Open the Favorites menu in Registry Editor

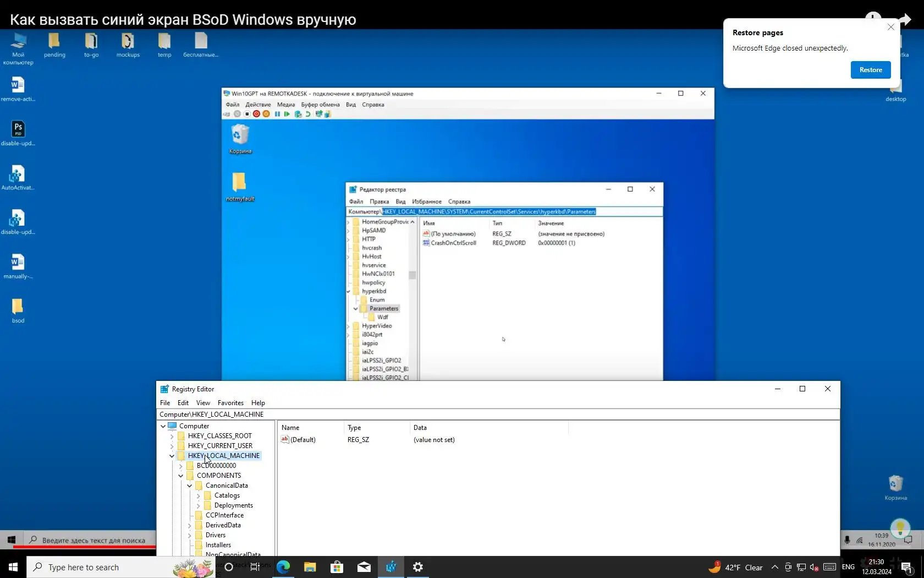click(x=230, y=403)
